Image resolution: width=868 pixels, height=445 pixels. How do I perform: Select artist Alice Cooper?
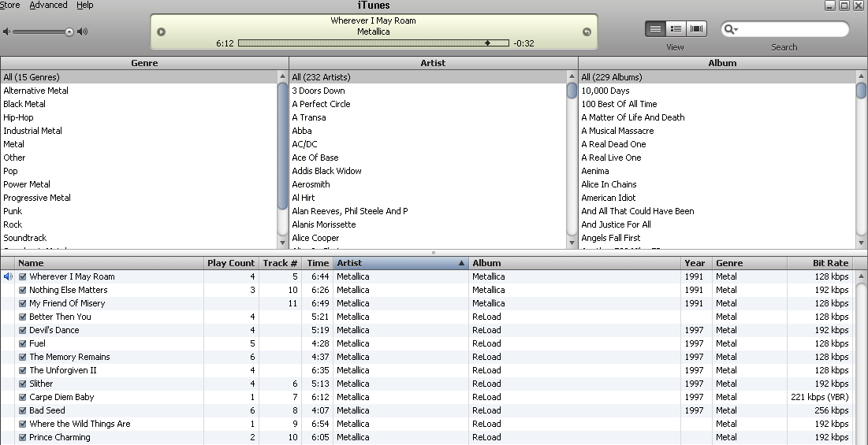coord(428,238)
